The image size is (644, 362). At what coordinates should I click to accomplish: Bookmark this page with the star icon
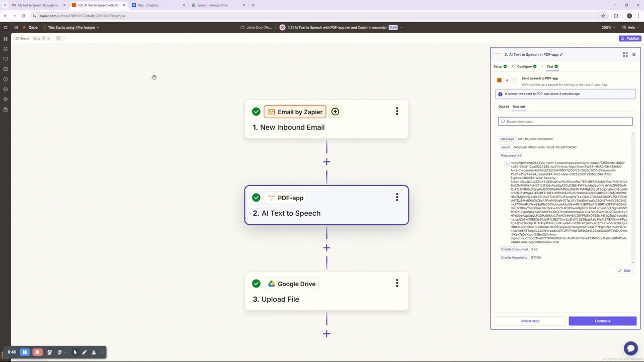click(x=603, y=16)
